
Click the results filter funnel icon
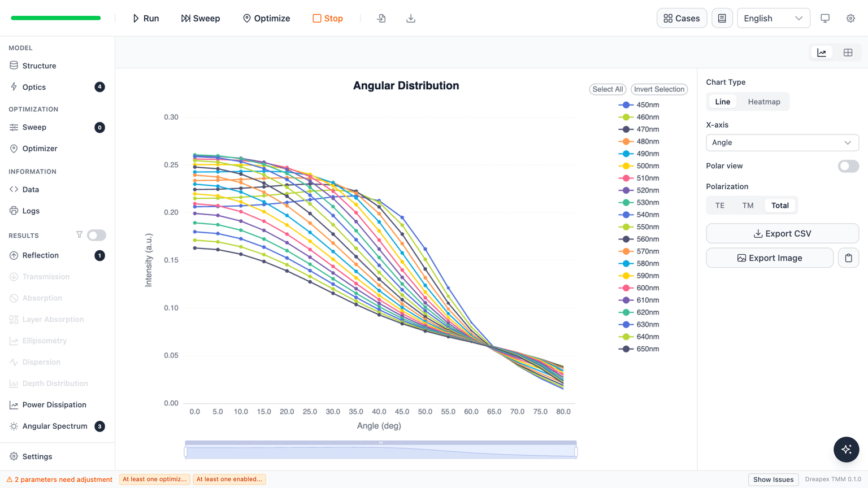79,235
